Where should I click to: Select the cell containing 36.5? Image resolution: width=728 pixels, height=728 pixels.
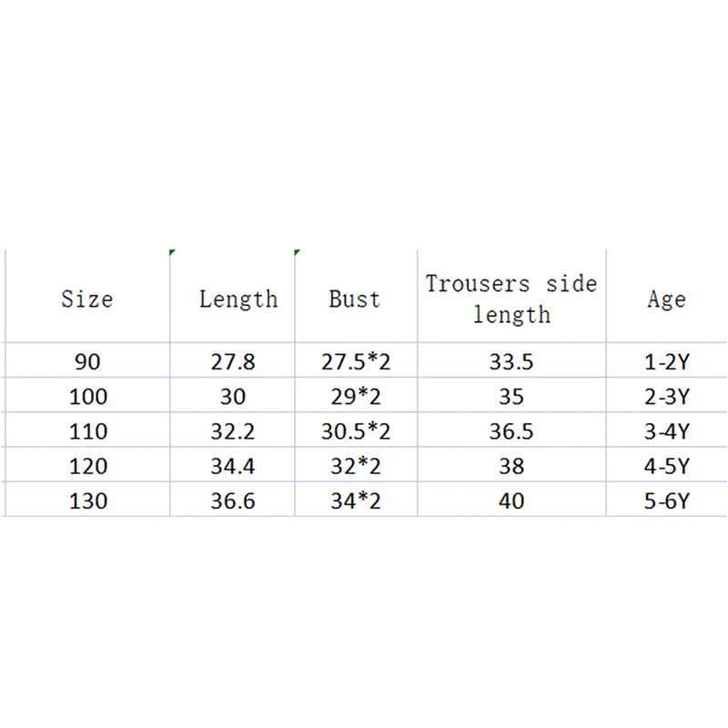511,431
